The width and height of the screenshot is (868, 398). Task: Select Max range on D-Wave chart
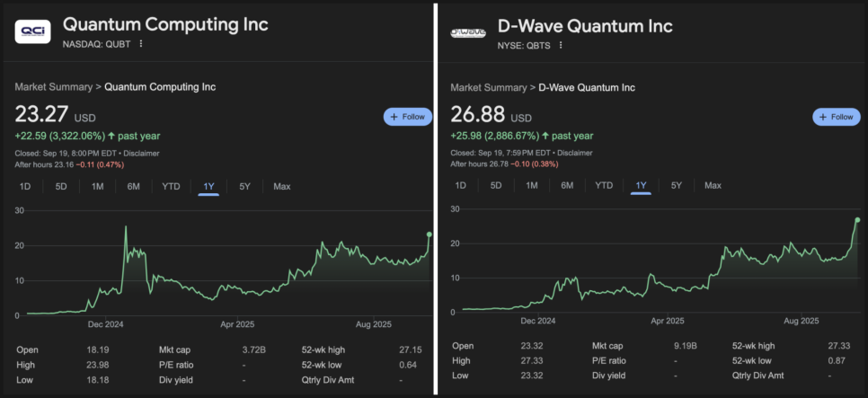tap(713, 185)
